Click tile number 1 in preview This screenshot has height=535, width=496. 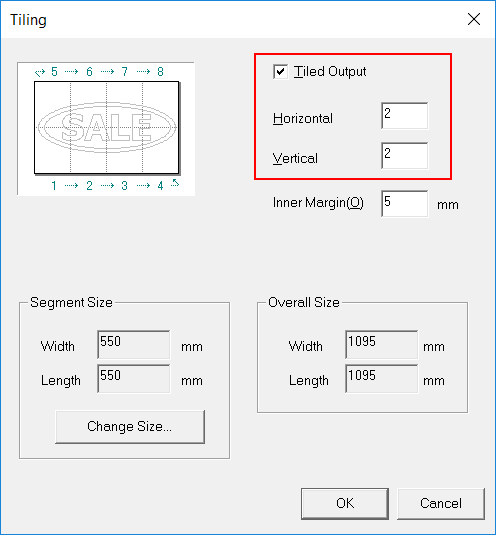tap(54, 186)
